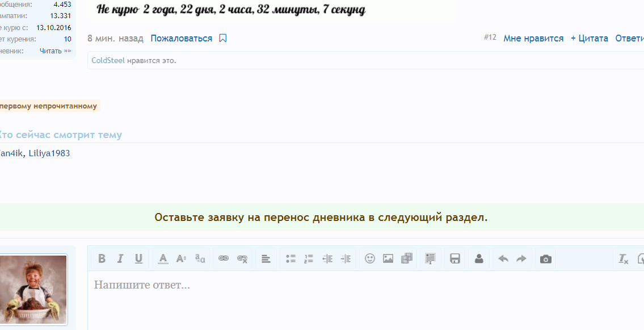Report the post via Пожаловаться
The width and height of the screenshot is (644, 330).
(x=182, y=38)
